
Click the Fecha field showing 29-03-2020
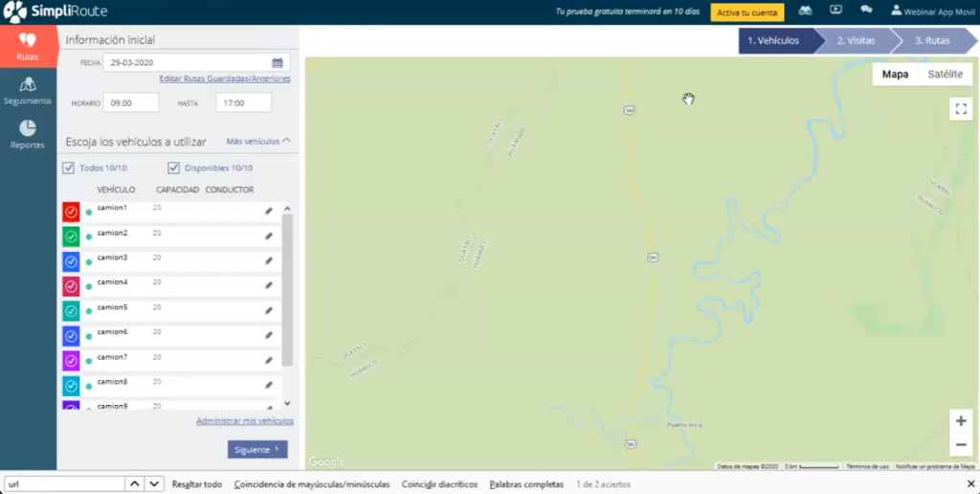196,62
